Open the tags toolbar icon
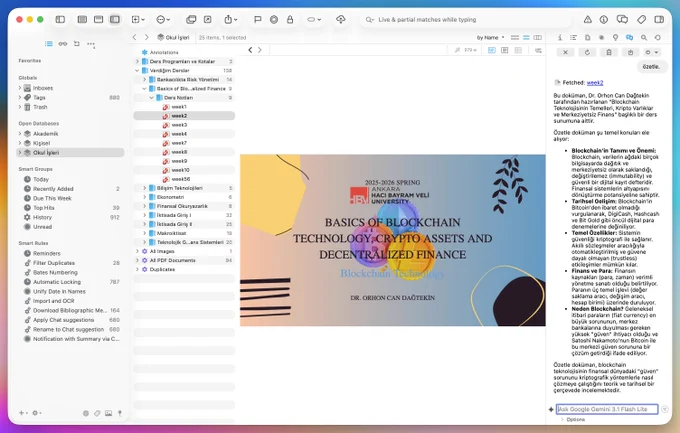This screenshot has height=433, width=680. pos(641,20)
